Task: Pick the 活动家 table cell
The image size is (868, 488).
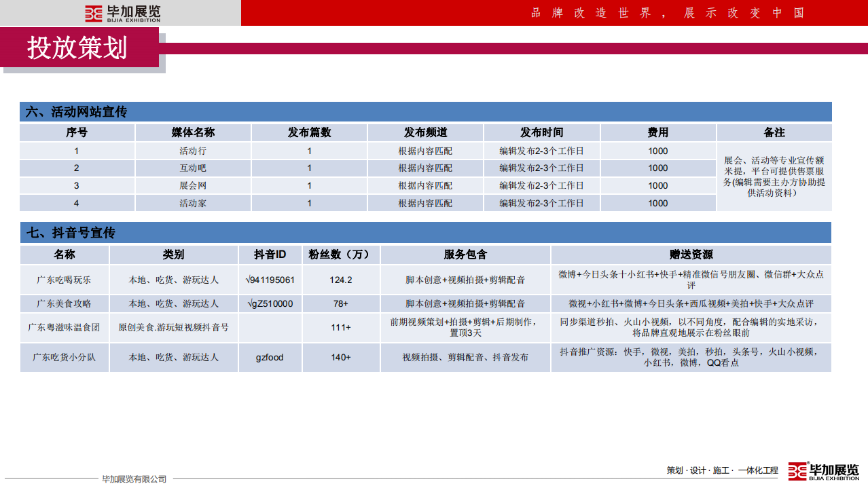Action: [193, 203]
